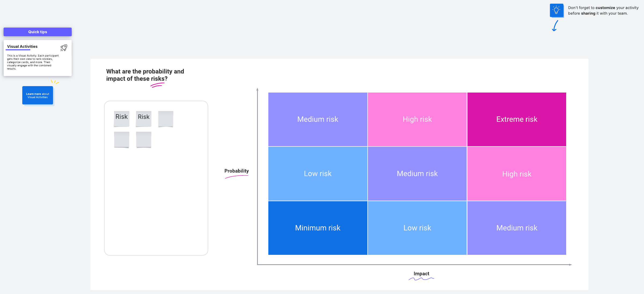Select the Probability axis label
The image size is (644, 294).
click(236, 171)
